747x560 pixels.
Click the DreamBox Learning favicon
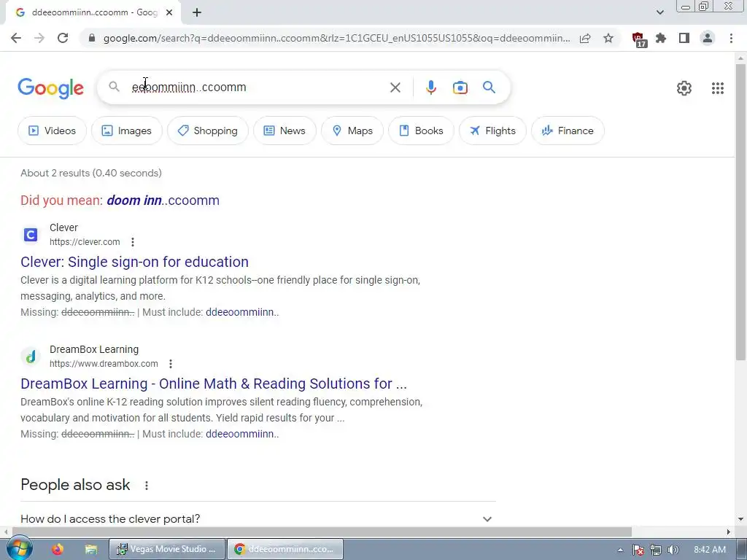click(31, 357)
